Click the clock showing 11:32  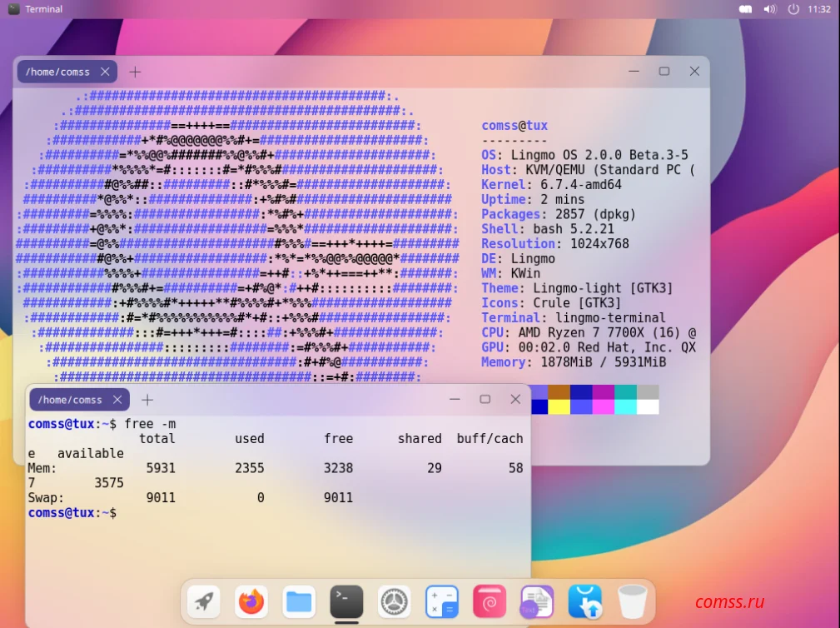pyautogui.click(x=819, y=9)
